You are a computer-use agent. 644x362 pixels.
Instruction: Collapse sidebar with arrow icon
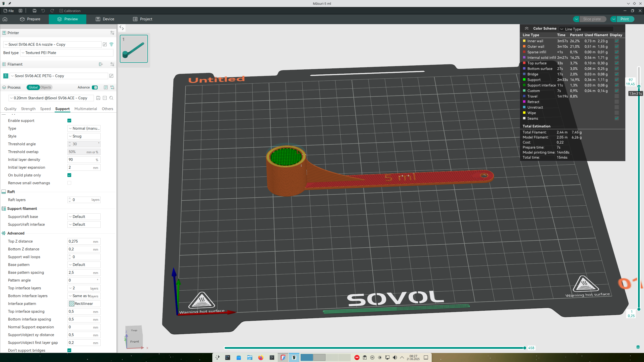122,28
